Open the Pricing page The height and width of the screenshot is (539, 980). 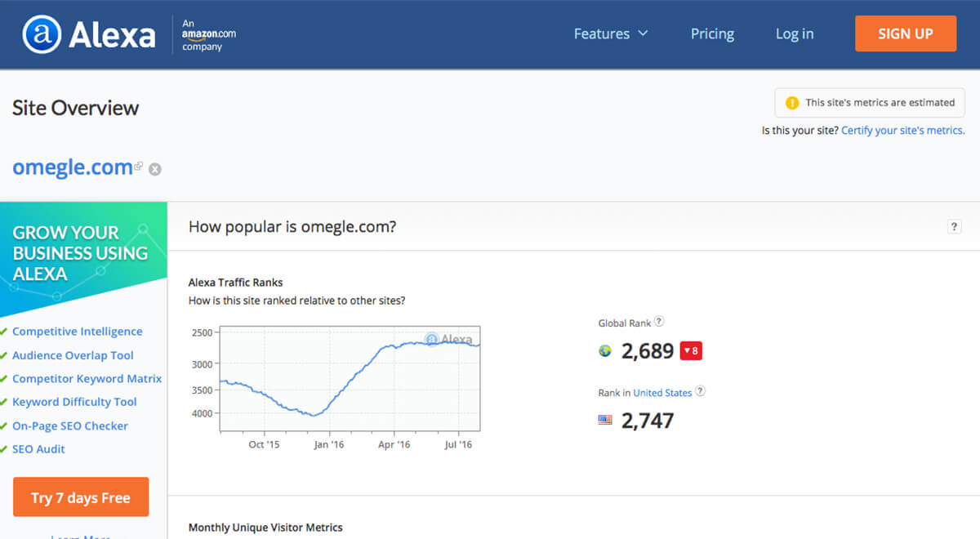712,34
